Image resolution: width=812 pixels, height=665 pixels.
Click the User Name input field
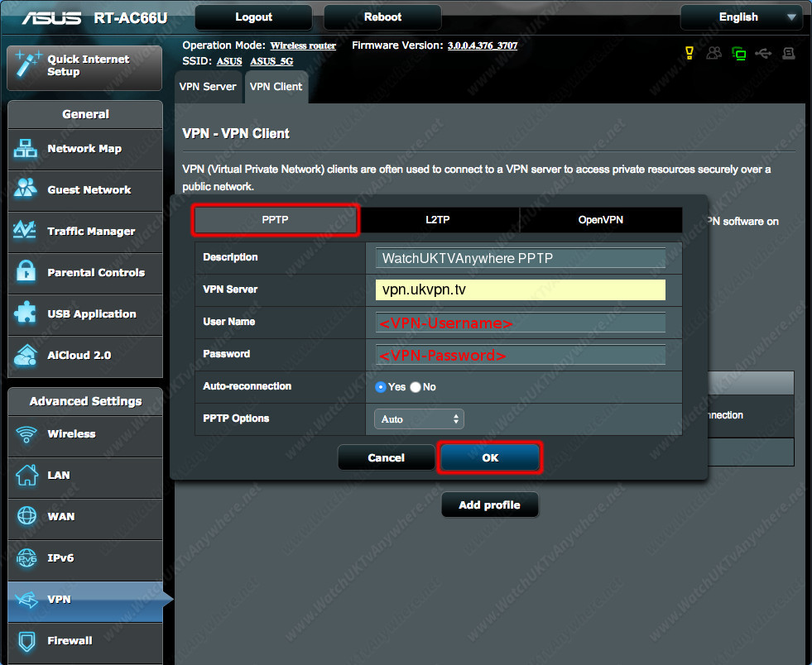[x=521, y=323]
